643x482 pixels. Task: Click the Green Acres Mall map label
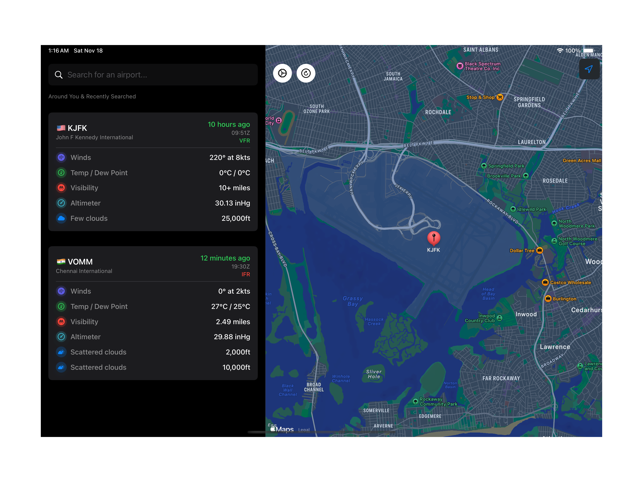[582, 160]
